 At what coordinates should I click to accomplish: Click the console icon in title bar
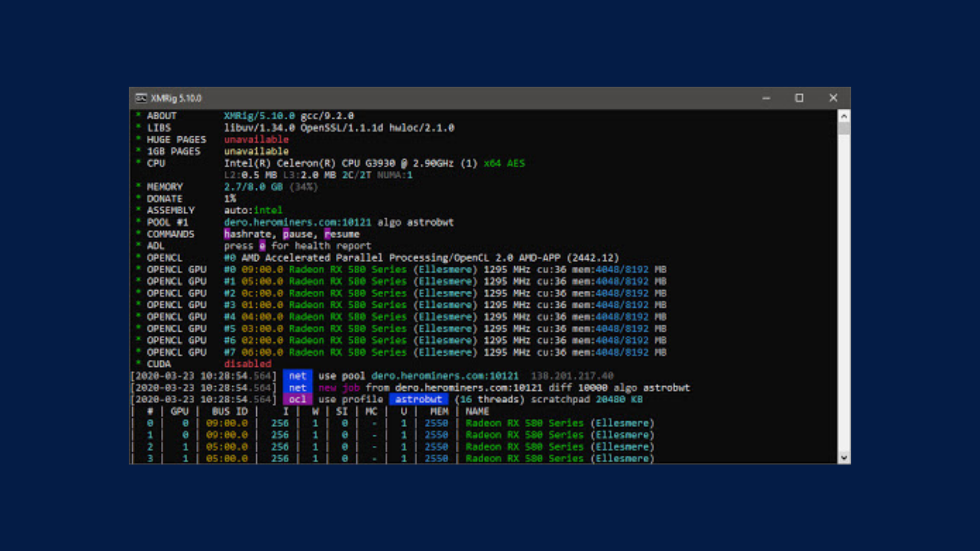tap(141, 98)
